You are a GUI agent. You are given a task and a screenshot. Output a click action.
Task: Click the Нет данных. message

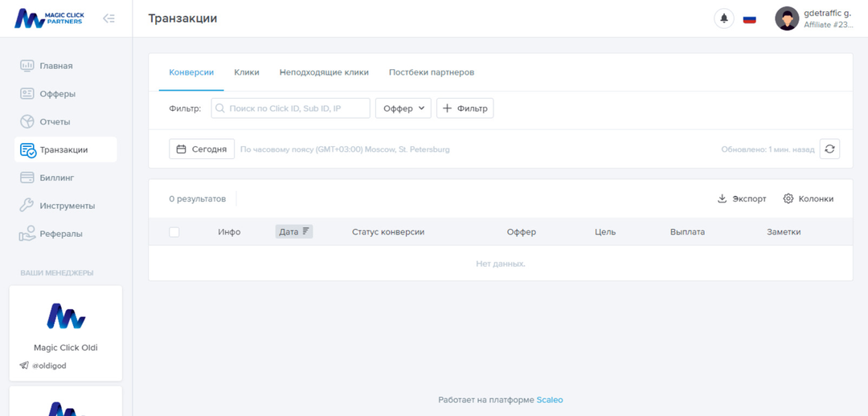(501, 264)
